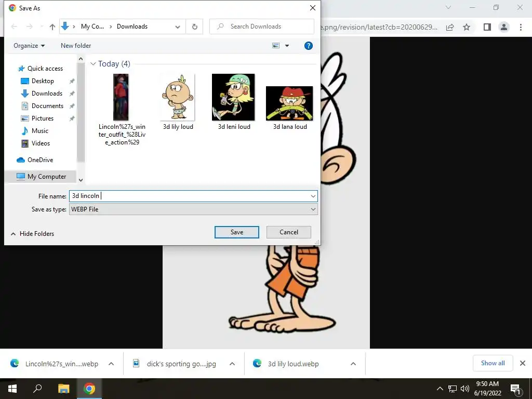Select the 3d lily loud file

178,102
